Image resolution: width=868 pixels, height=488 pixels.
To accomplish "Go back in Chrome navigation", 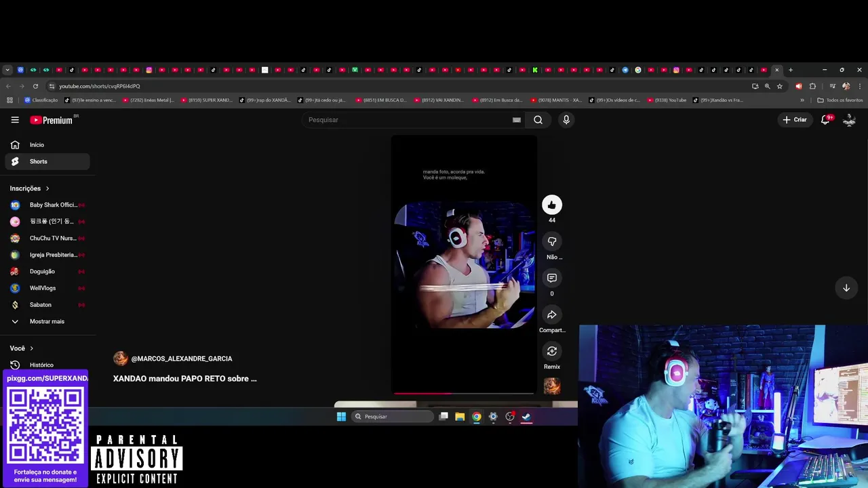I will click(8, 86).
